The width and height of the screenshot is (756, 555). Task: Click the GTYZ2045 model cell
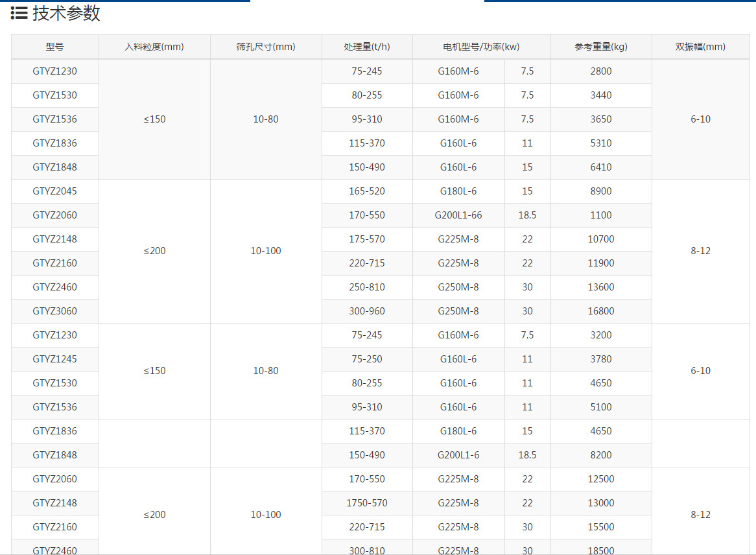click(55, 191)
